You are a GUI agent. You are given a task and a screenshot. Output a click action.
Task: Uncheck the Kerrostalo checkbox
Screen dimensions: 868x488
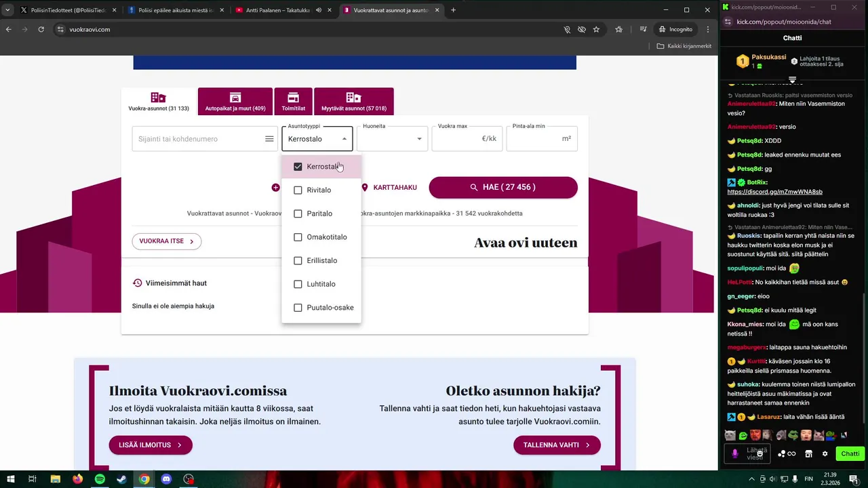pyautogui.click(x=298, y=167)
